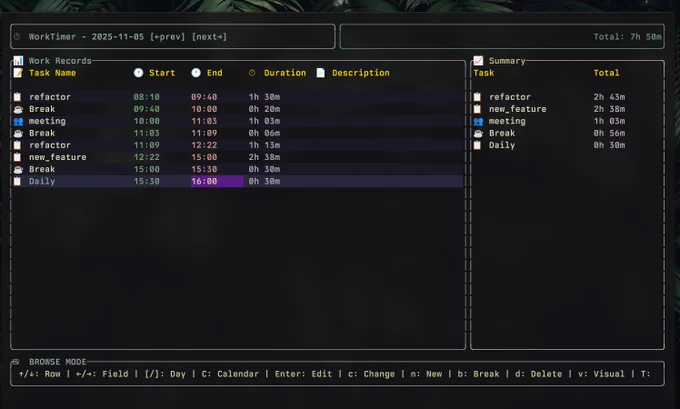Viewport: 680px width, 409px height.
Task: Click total 0h 56m for Break in Summary
Action: point(609,133)
